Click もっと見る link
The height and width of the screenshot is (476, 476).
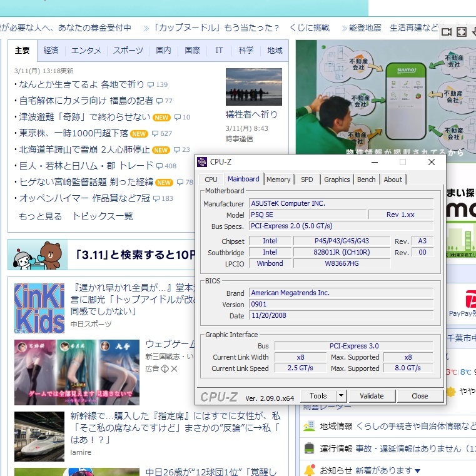(40, 216)
